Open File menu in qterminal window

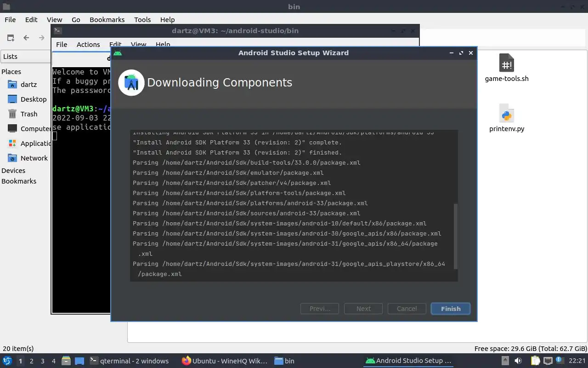coord(62,44)
